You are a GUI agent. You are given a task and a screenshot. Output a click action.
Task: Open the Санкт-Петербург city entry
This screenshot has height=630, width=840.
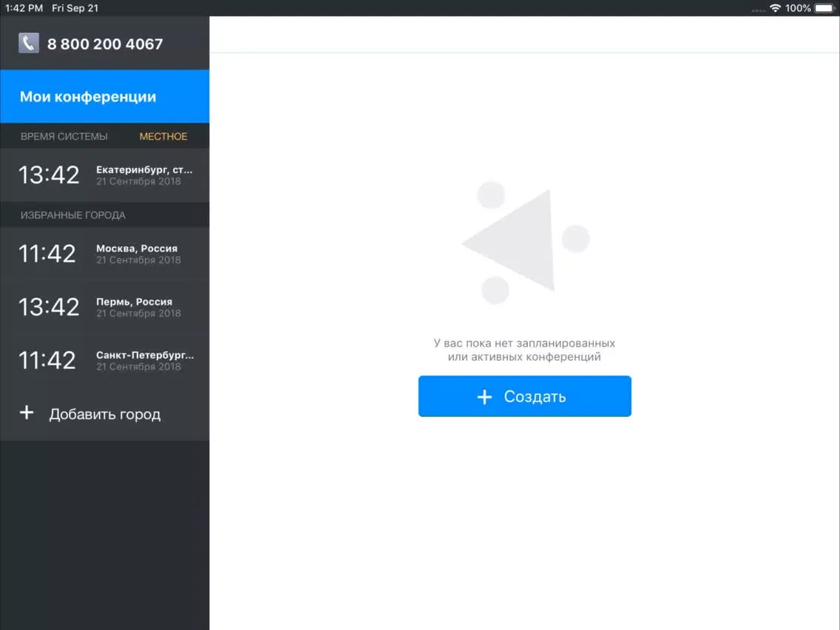104,360
